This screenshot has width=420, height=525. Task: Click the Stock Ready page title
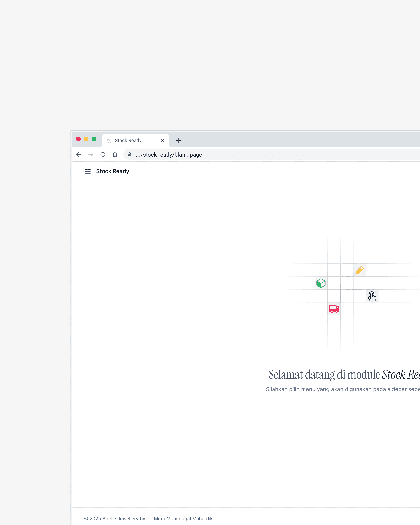point(113,171)
